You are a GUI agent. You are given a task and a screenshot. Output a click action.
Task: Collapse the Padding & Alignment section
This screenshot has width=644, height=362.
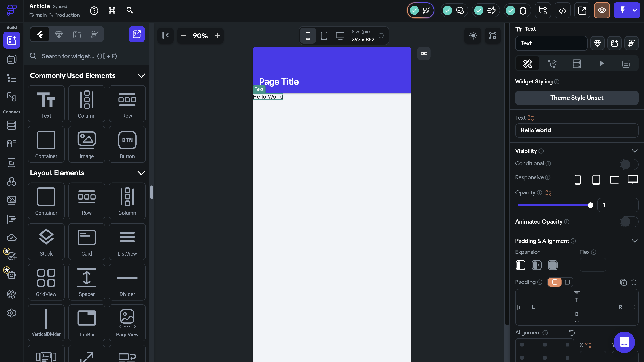[x=634, y=241]
